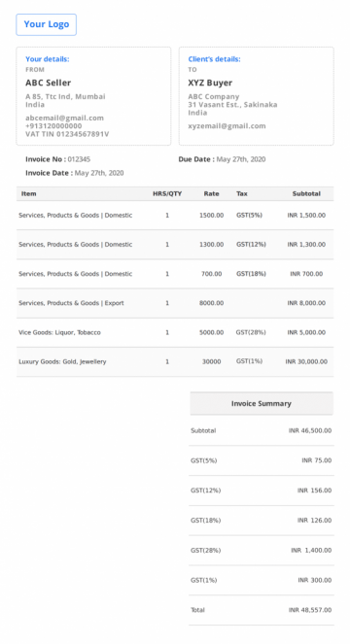The image size is (350, 644).
Task: Click the Luxury Goods: Gold, Jewellery item
Action: click(x=62, y=362)
